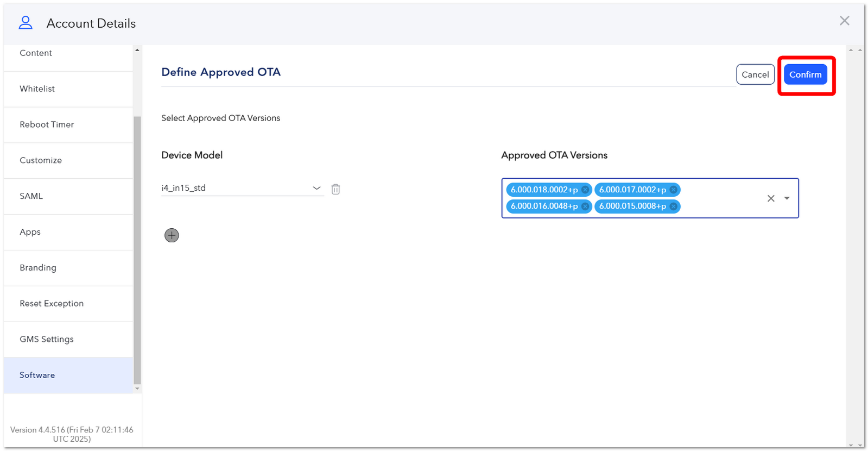Remove OTA version 6.000.015.0008+p tag
868x451 pixels.
coord(674,206)
